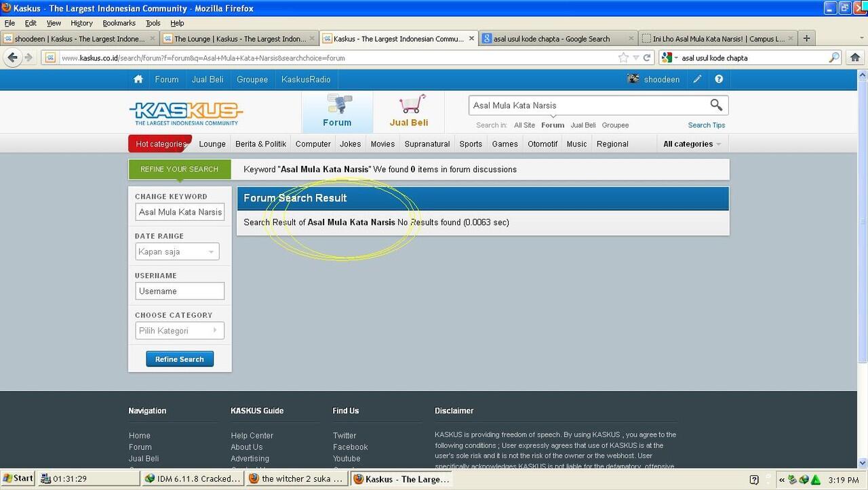This screenshot has width=868, height=490.
Task: Open the Edit menu
Action: 31,23
